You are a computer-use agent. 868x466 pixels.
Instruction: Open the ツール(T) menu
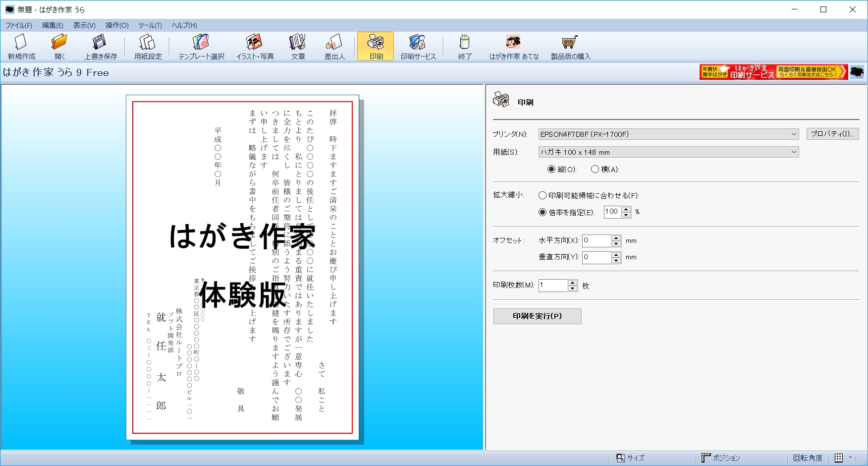(x=150, y=25)
